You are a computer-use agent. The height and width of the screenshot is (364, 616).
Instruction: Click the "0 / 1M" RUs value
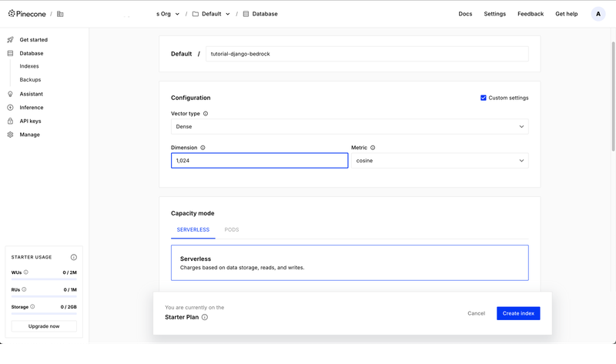click(70, 290)
